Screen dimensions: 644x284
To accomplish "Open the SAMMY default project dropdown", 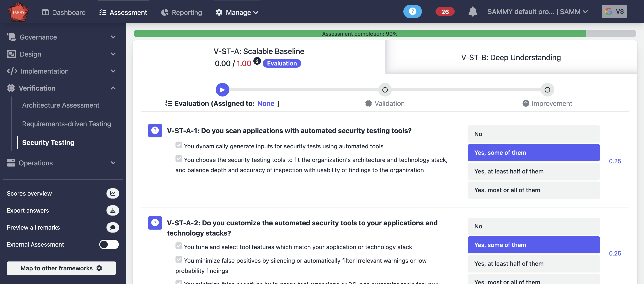I will (x=538, y=12).
